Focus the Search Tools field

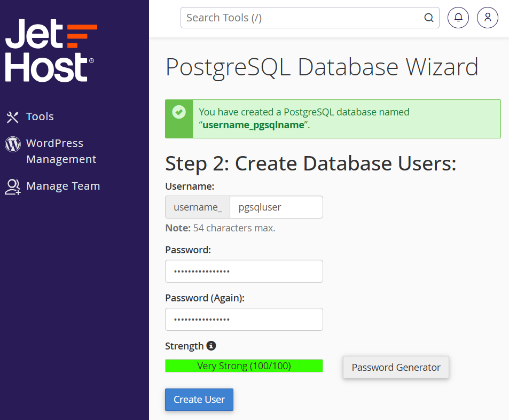point(310,18)
